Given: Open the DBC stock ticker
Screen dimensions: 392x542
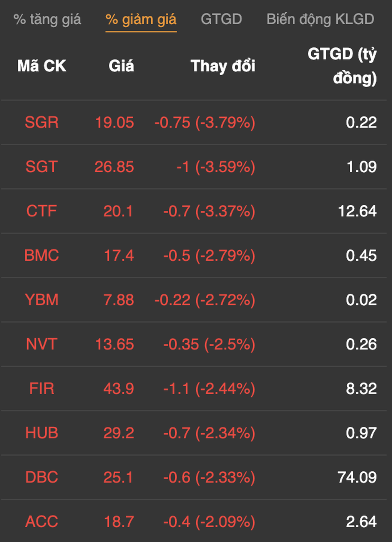Looking at the screenshot, I should [42, 477].
